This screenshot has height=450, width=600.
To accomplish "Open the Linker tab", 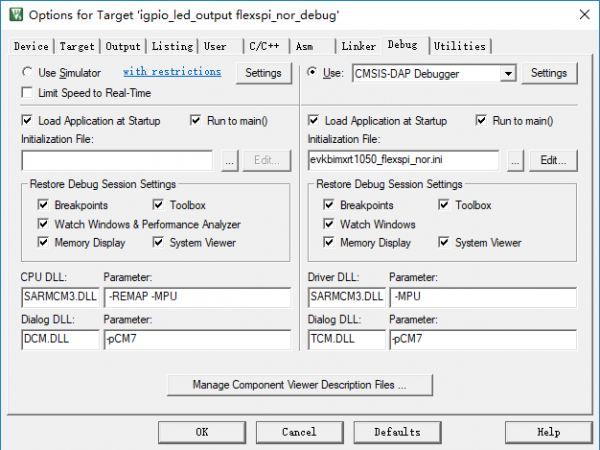I will pos(358,46).
